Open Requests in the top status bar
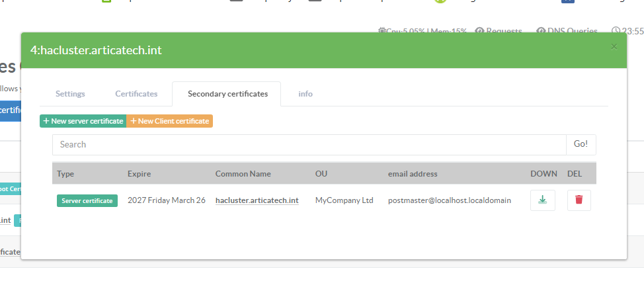Screen dimensions: 644x289 pos(499,30)
